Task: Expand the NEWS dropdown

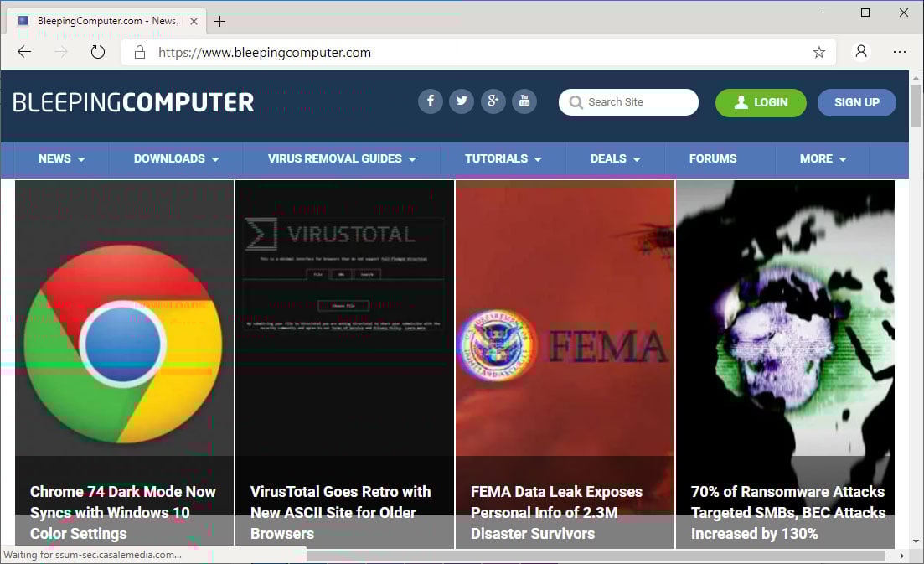Action: point(59,158)
